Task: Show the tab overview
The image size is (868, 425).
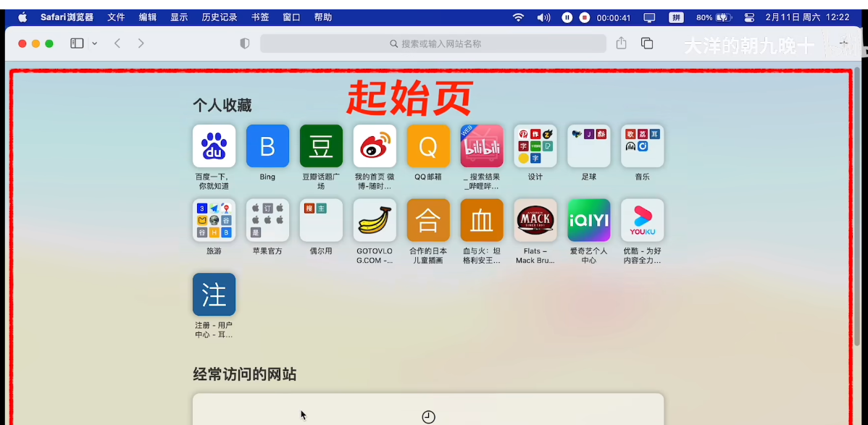Action: tap(646, 43)
